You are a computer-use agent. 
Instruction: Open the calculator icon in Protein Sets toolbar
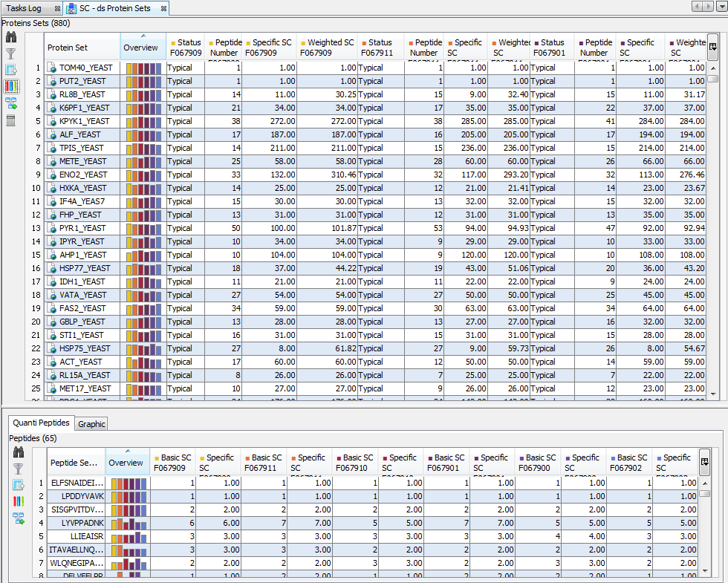click(11, 120)
